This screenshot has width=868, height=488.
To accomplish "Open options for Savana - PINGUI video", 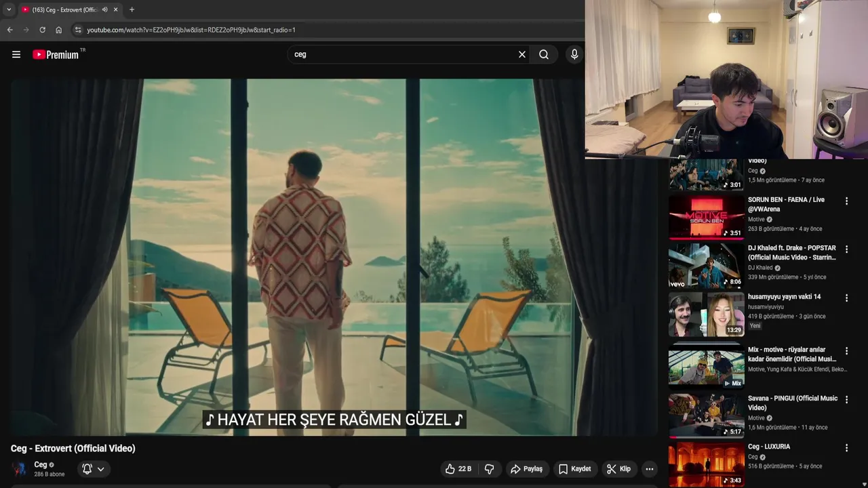I will [x=846, y=400].
